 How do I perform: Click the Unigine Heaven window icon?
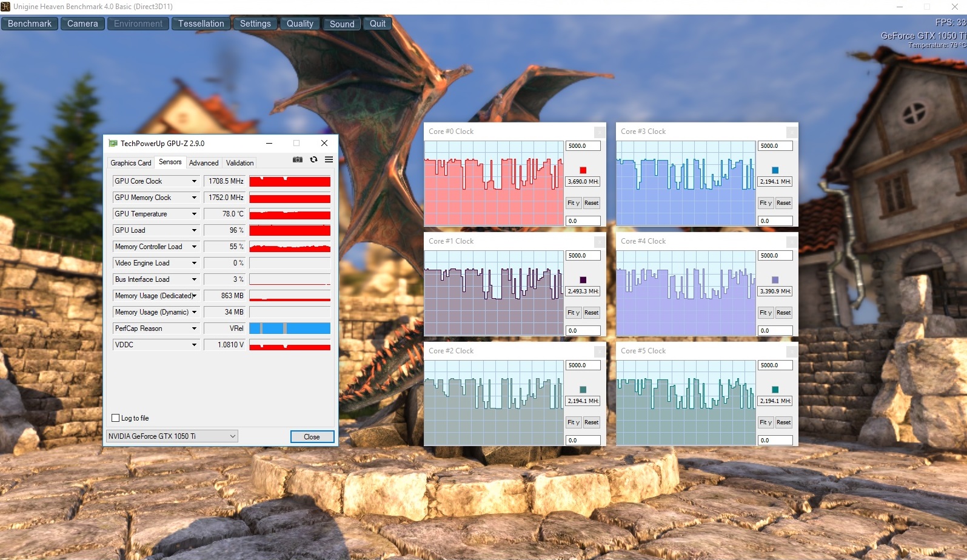[x=5, y=7]
